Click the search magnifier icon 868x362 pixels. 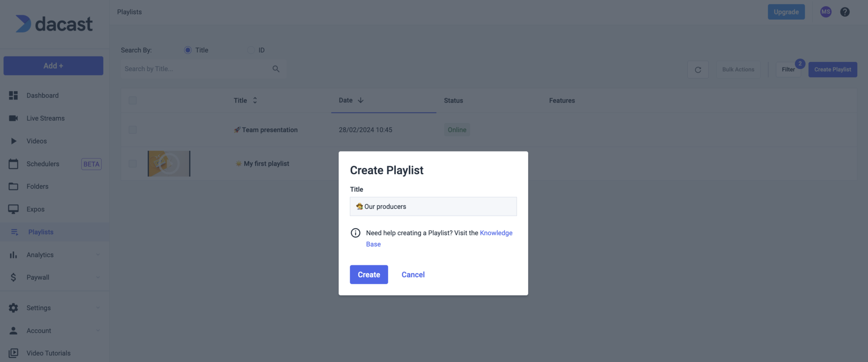276,69
